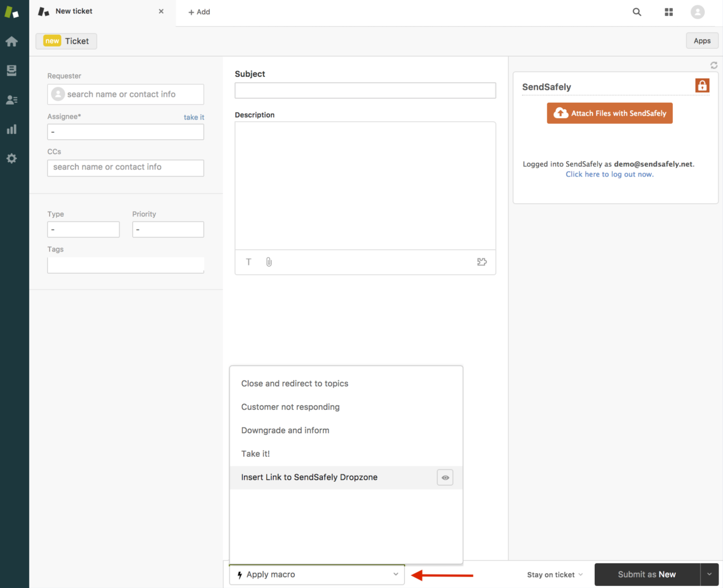Click the text formatting T icon
The image size is (723, 588).
point(249,262)
